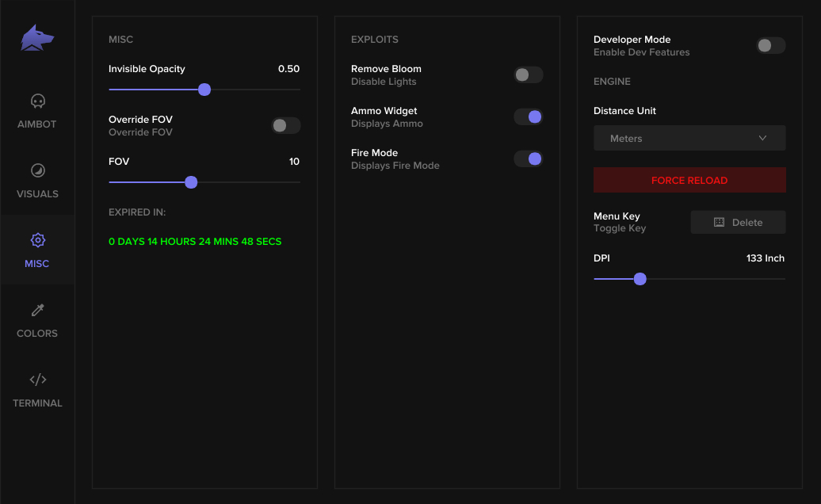
Task: Select the COLORS eyedropper icon
Action: 36,310
